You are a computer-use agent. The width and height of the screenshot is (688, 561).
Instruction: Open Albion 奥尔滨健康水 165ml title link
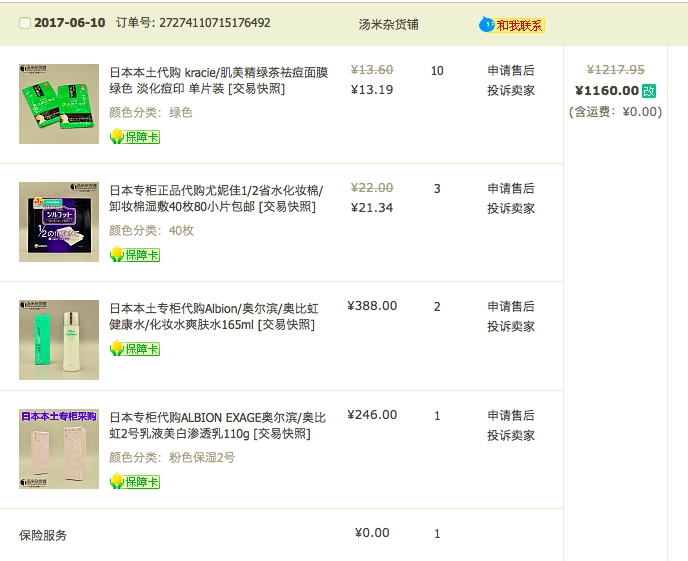(x=212, y=316)
